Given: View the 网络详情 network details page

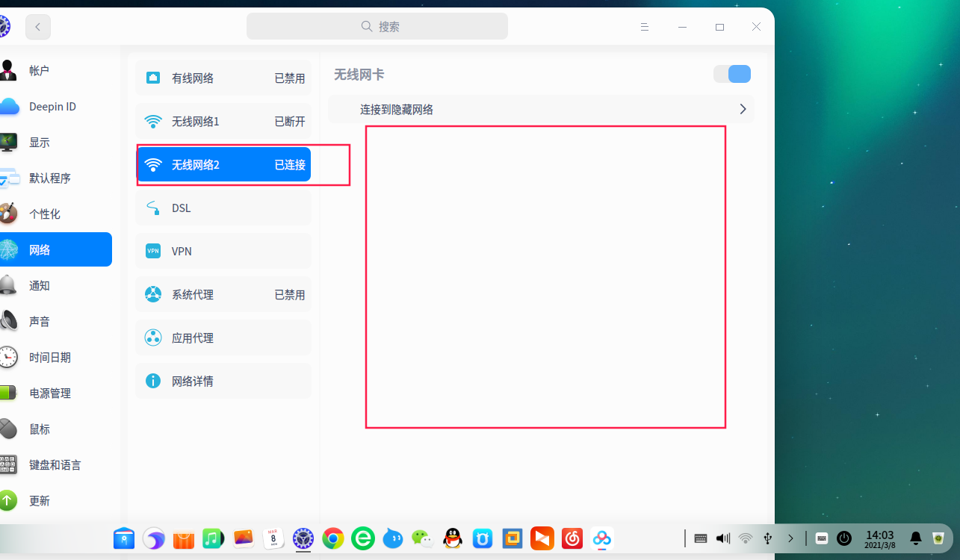Looking at the screenshot, I should 223,381.
